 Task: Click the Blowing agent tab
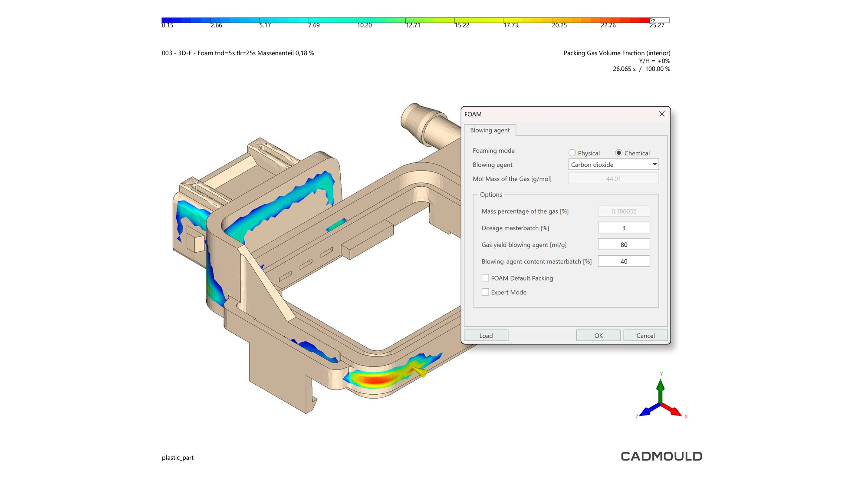[x=490, y=130]
